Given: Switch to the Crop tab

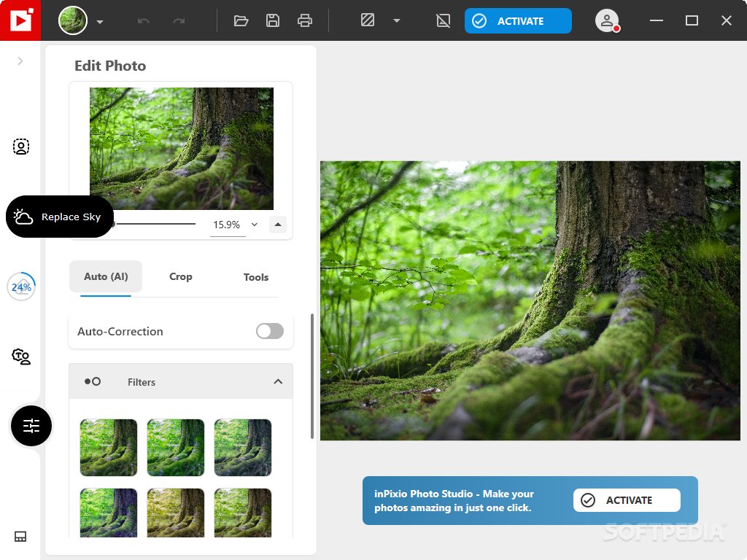Looking at the screenshot, I should [x=180, y=276].
